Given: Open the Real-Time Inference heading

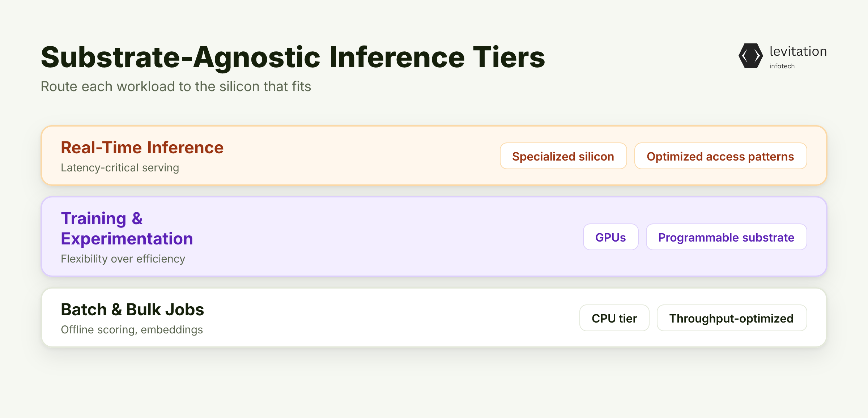Looking at the screenshot, I should pyautogui.click(x=142, y=148).
